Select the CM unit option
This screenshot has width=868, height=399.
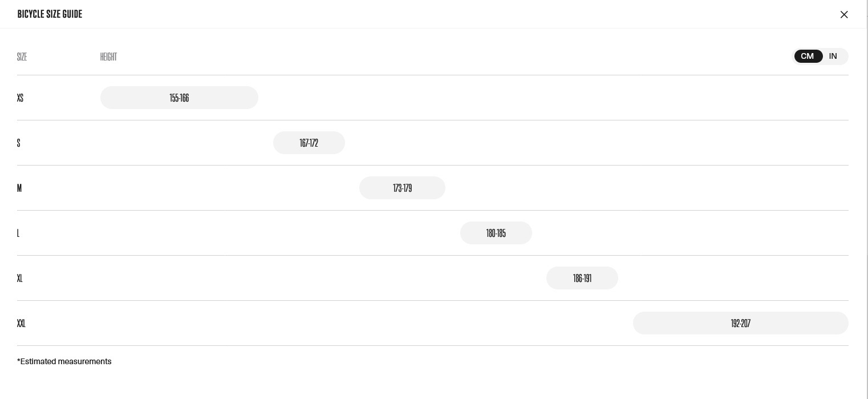point(808,56)
